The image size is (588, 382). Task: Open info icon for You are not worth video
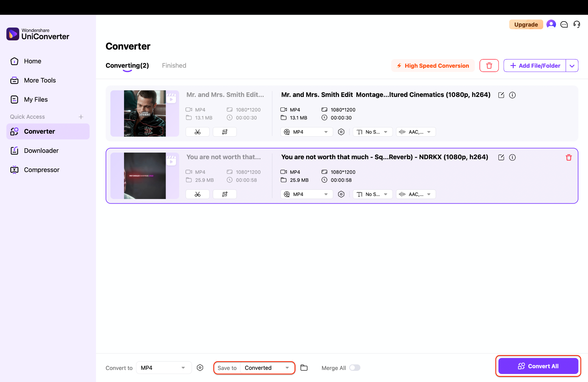[512, 157]
